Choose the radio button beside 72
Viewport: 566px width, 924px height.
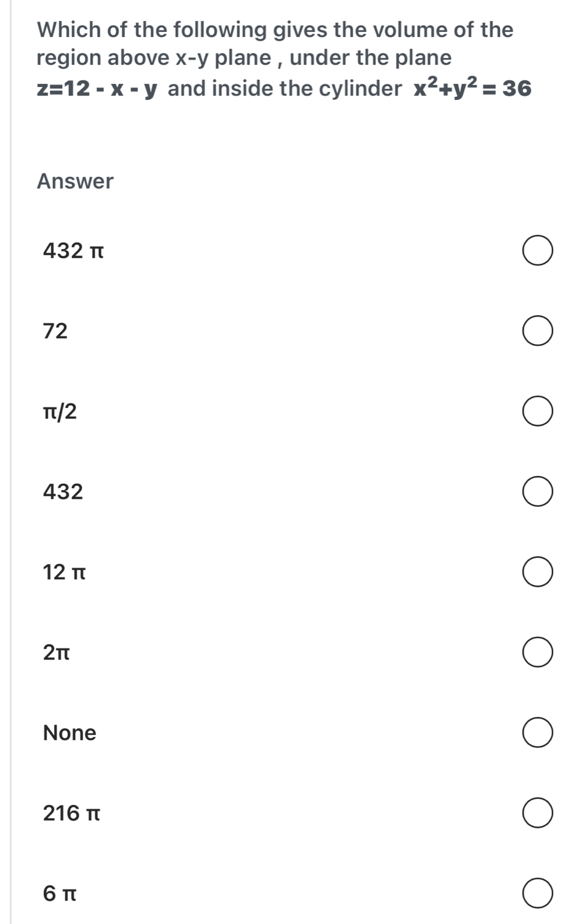(x=538, y=332)
